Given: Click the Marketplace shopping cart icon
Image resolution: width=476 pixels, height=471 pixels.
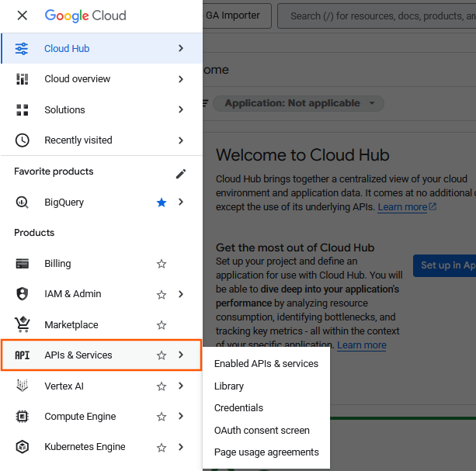Looking at the screenshot, I should [23, 325].
